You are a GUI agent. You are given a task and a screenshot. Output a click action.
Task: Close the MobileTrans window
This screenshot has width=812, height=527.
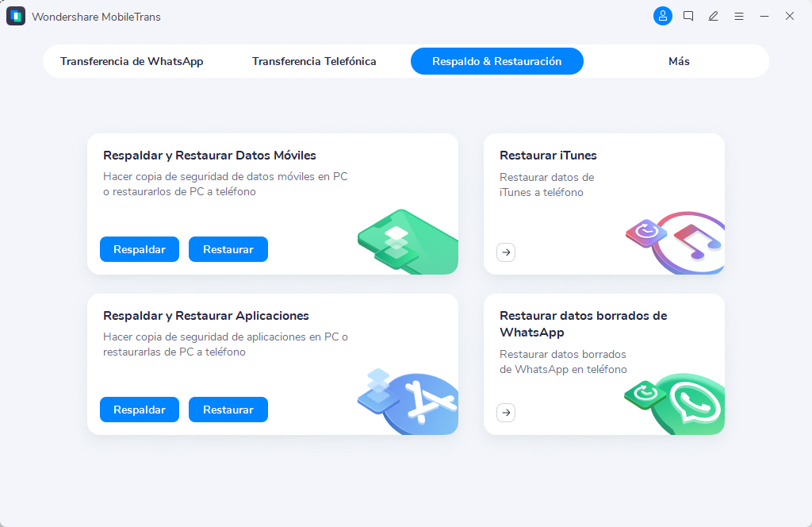point(790,16)
